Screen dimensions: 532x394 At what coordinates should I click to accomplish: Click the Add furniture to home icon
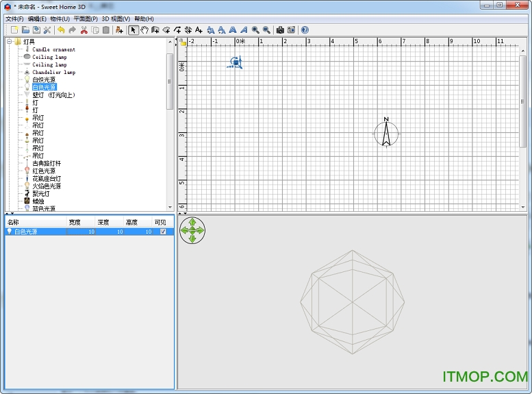click(x=120, y=30)
